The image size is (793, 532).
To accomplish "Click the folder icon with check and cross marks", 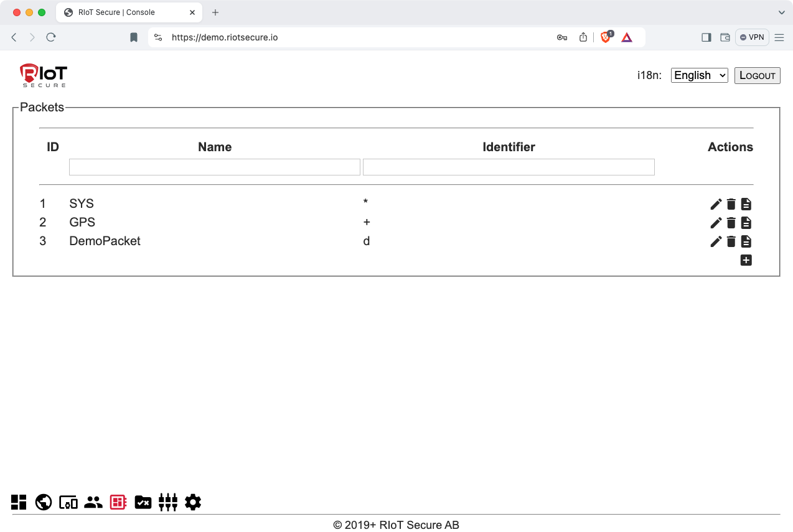I will 143,502.
